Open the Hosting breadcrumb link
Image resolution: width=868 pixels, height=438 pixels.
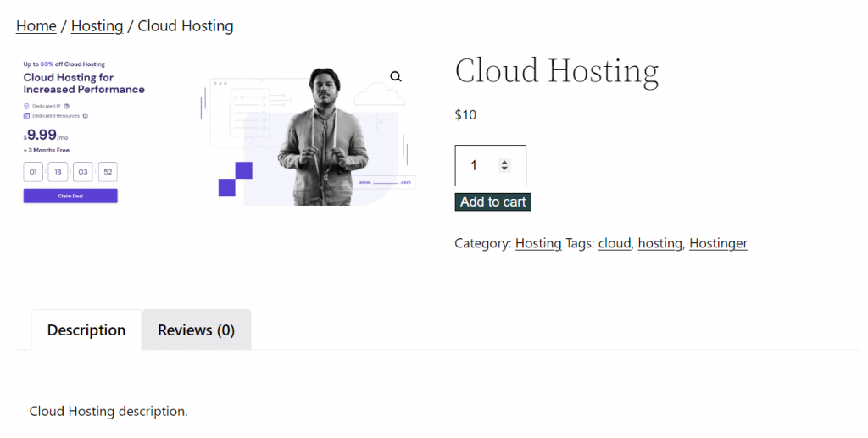(x=97, y=26)
